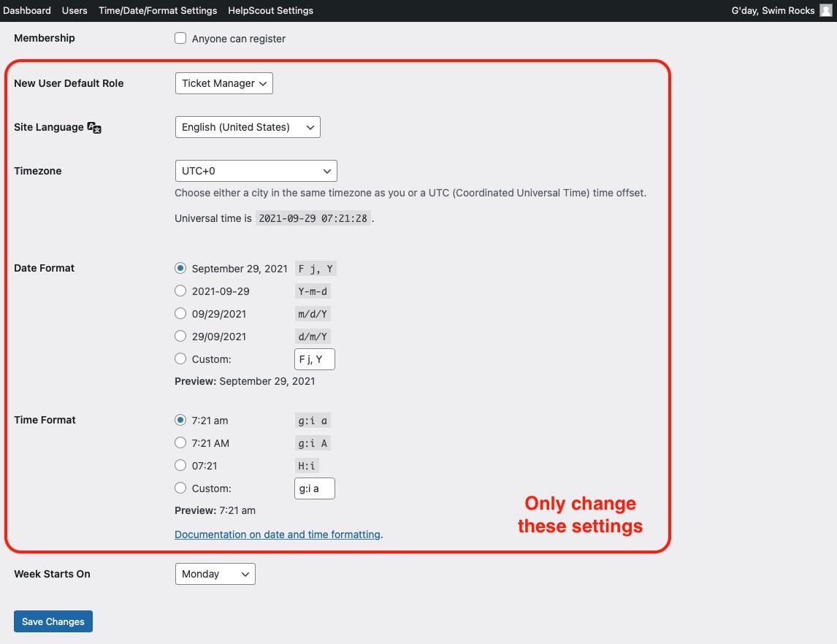Choose the 07:21 24-hour time format
837x644 pixels.
[x=180, y=465]
